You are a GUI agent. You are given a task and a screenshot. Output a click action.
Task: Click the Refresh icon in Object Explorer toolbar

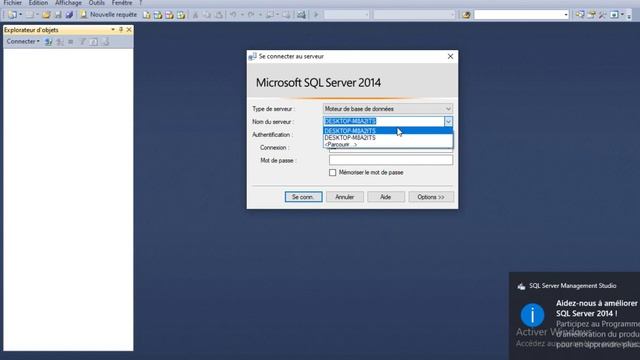[x=94, y=42]
